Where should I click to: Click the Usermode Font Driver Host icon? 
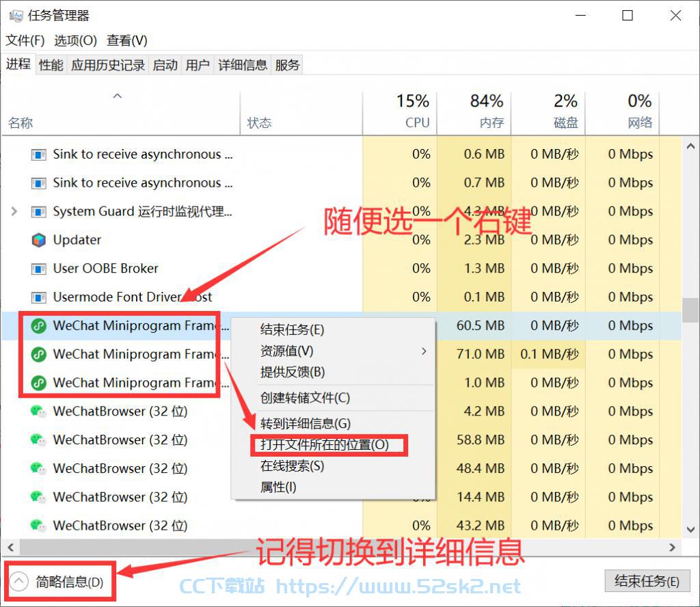click(39, 297)
